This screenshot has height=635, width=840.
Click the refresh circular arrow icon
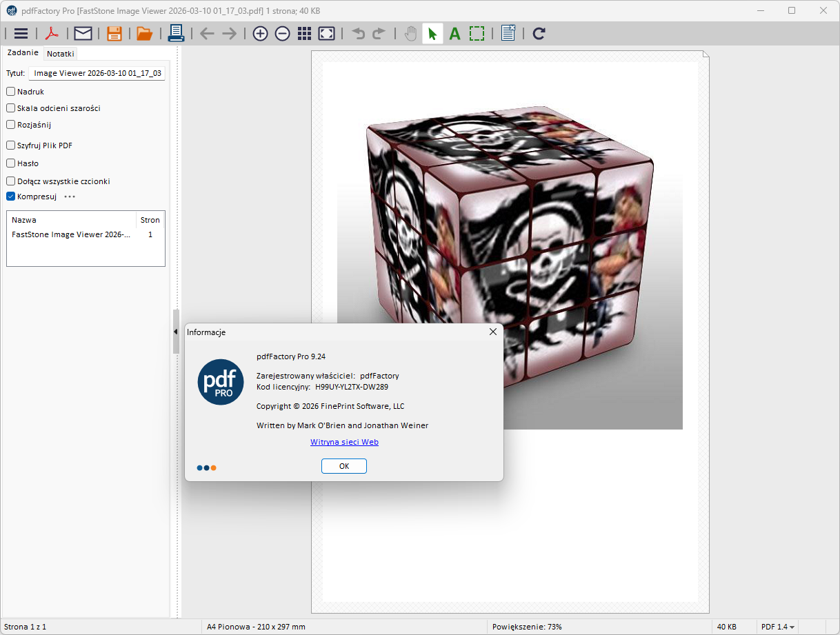539,33
